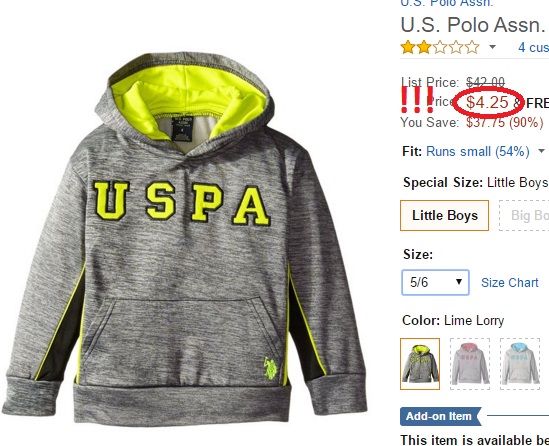Select the pink hoodie color swatch
This screenshot has width=549, height=446.
point(470,364)
